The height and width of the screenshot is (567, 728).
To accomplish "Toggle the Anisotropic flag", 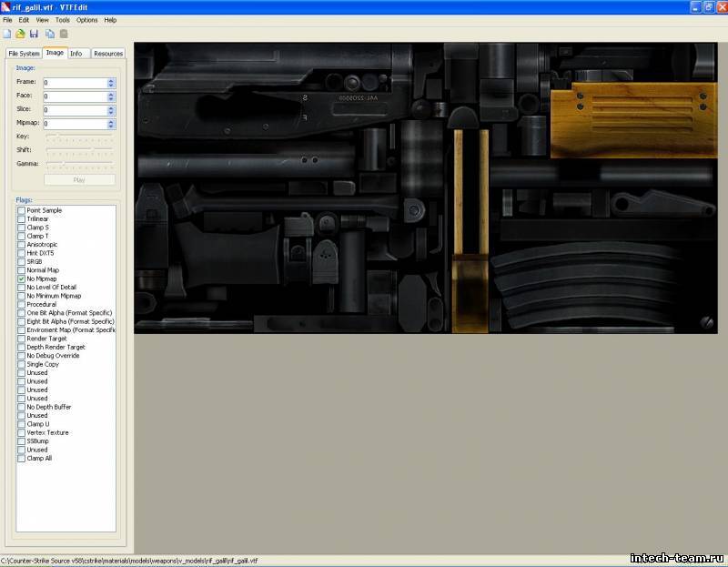I will (x=21, y=245).
